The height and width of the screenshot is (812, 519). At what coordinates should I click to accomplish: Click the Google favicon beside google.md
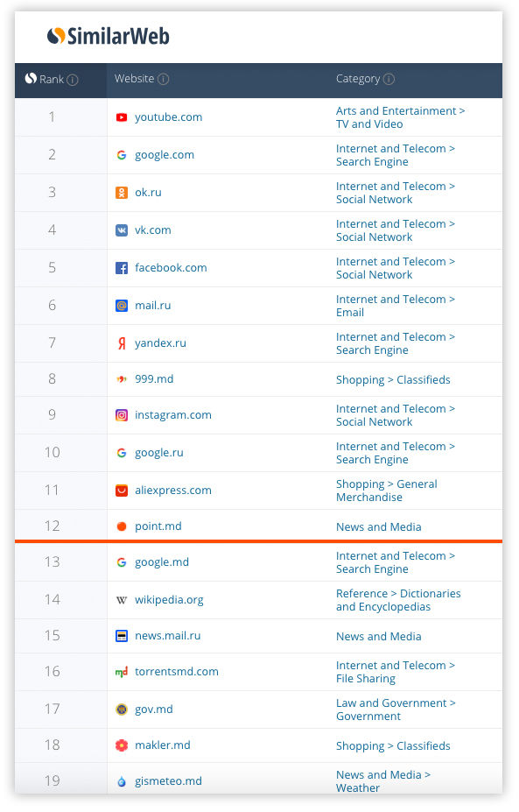pyautogui.click(x=122, y=562)
